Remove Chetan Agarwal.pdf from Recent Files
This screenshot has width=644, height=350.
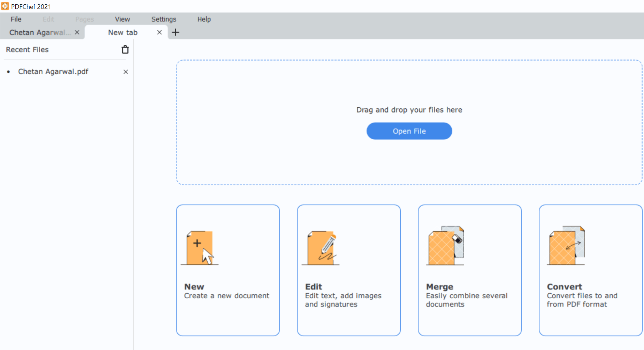(126, 72)
